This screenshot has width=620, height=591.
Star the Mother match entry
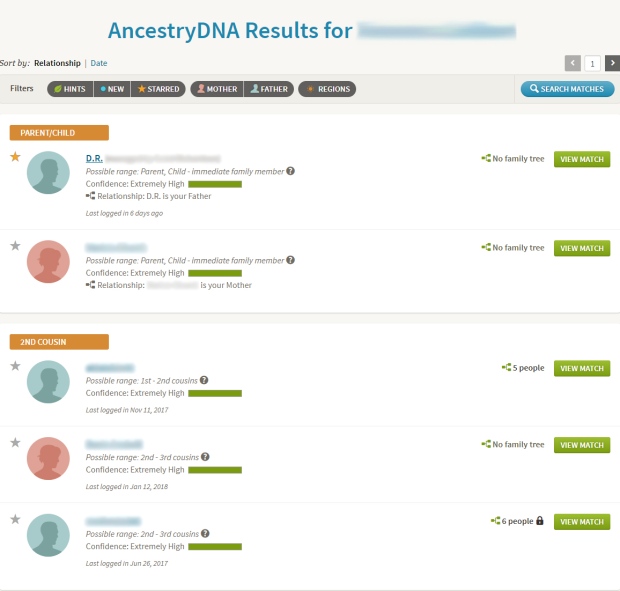(15, 246)
